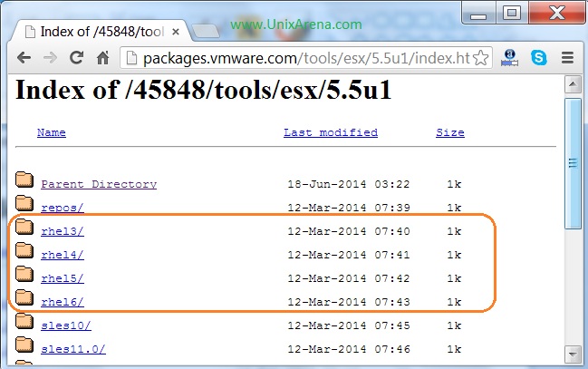Open the rhel4/ folder link
This screenshot has width=588, height=369.
click(x=63, y=255)
